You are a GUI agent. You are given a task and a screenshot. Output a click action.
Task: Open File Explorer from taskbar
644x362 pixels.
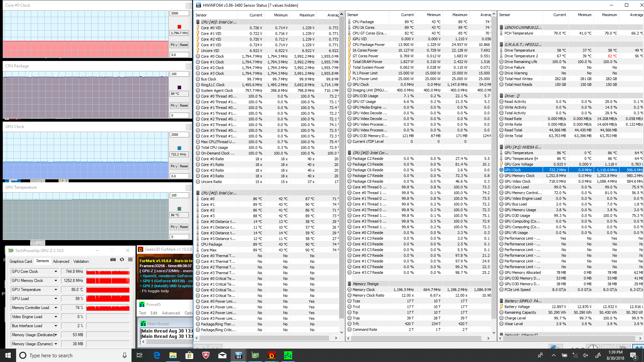[173, 355]
